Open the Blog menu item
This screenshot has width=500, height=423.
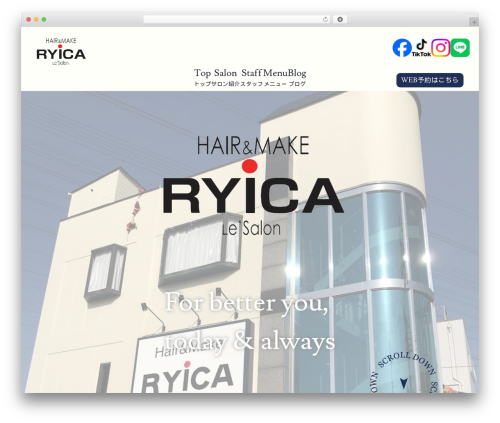297,77
